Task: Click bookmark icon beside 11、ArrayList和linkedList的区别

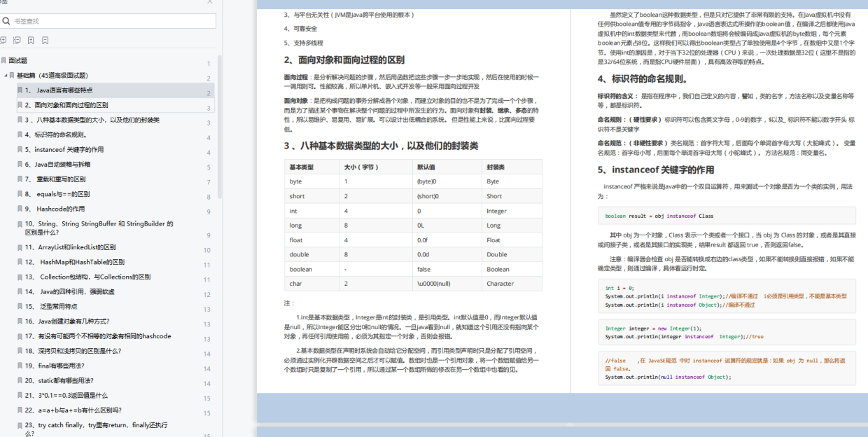Action: point(20,247)
